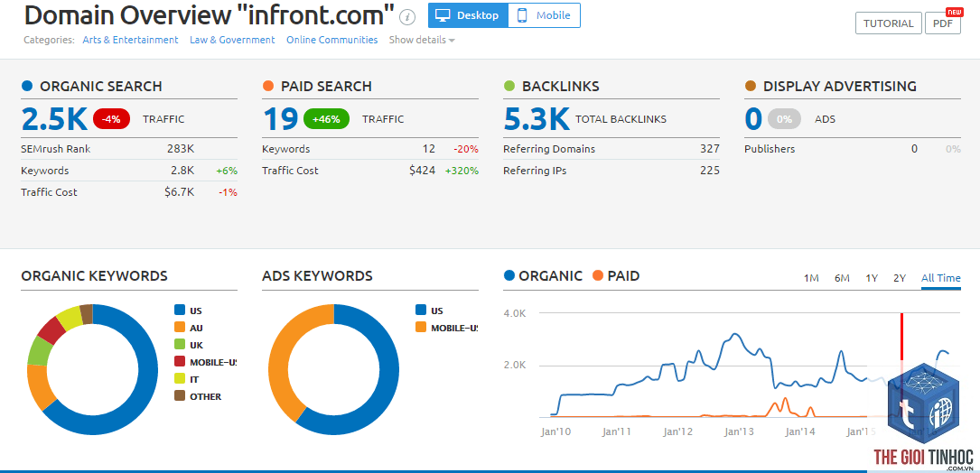Click UK green legend swatch
The width and height of the screenshot is (980, 473).
tap(180, 344)
